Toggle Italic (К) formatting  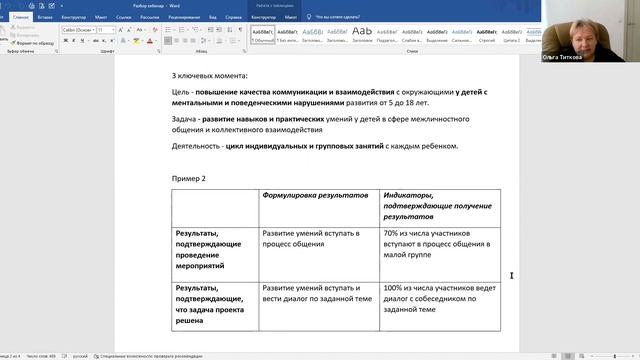coord(74,41)
